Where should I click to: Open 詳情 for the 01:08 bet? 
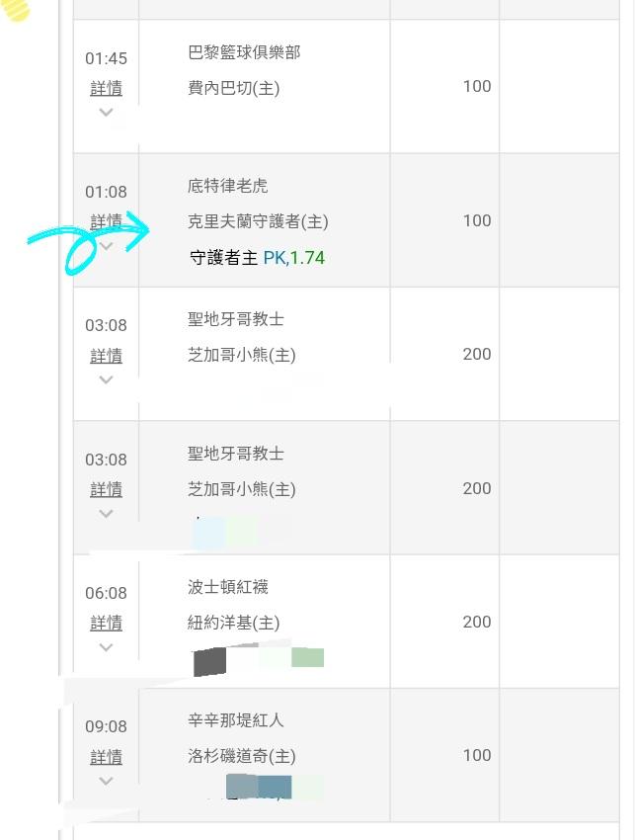[x=106, y=220]
